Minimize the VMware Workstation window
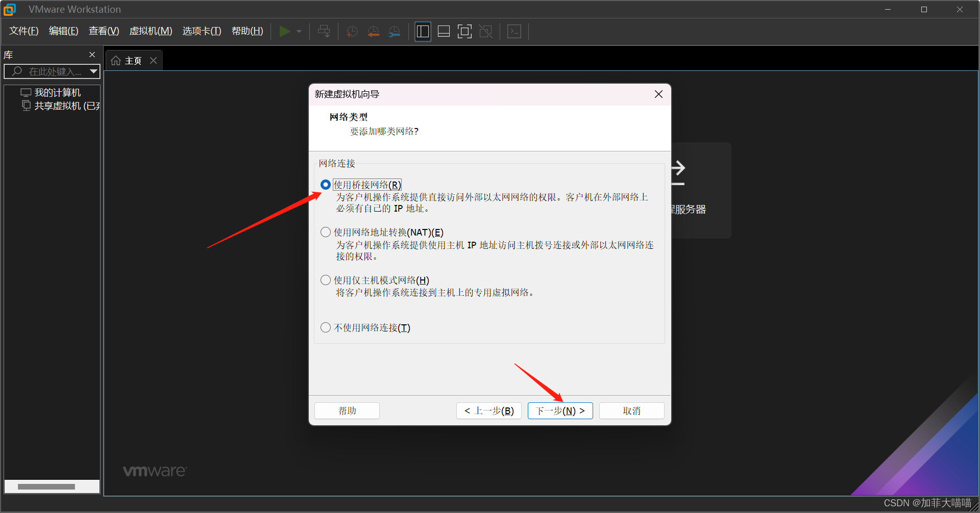Screen dimensions: 980x513 click(888, 9)
